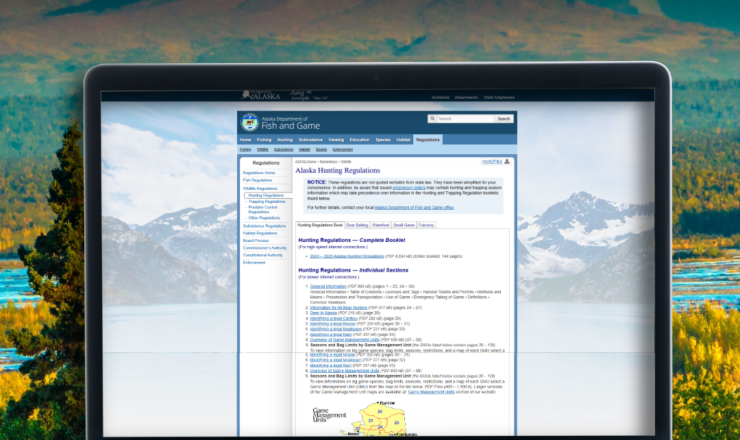Switch to the Falconry tab
Viewport: 740px width, 440px height.
[x=426, y=225]
